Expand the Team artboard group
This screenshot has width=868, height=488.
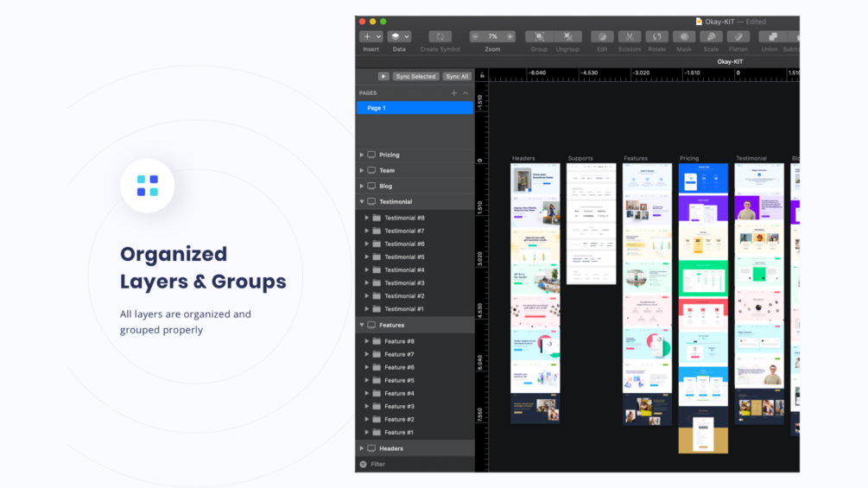(x=362, y=170)
